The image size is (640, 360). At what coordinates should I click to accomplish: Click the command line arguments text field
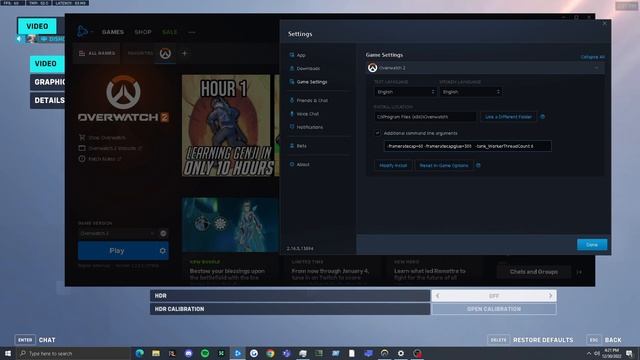coord(467,146)
